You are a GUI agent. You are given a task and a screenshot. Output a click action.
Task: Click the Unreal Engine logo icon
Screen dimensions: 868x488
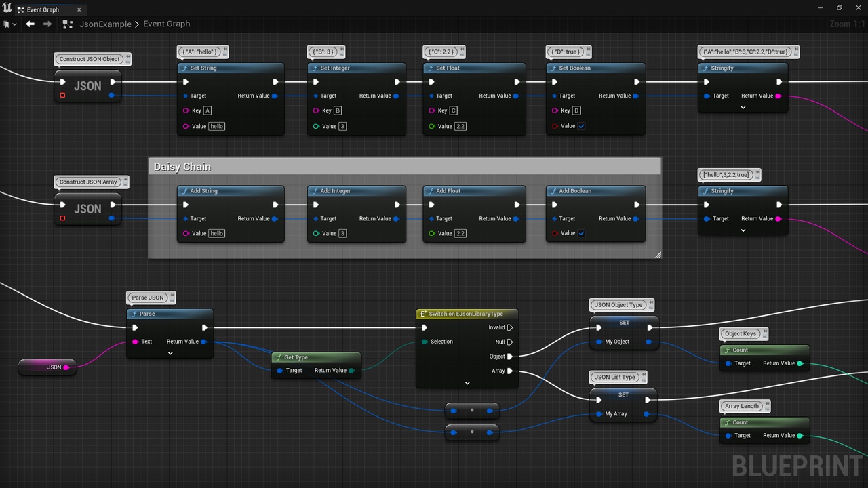(7, 8)
